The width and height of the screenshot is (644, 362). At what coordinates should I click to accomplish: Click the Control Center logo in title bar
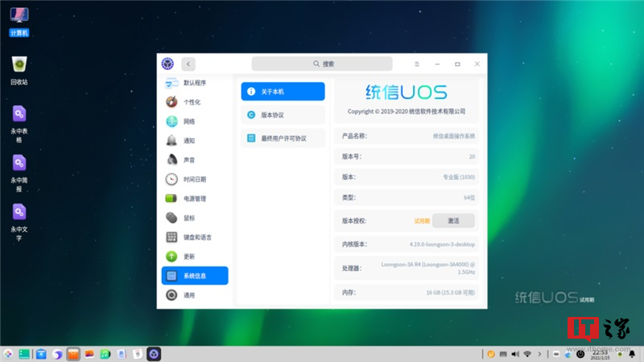[167, 64]
